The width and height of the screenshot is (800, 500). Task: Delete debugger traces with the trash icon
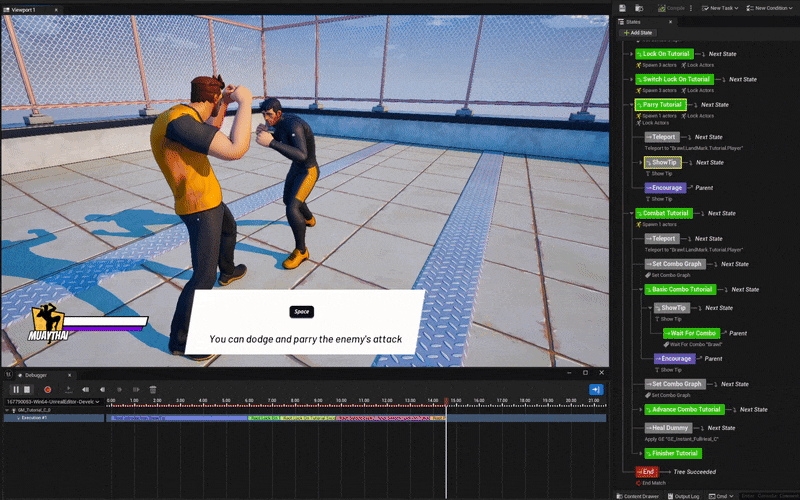click(153, 389)
